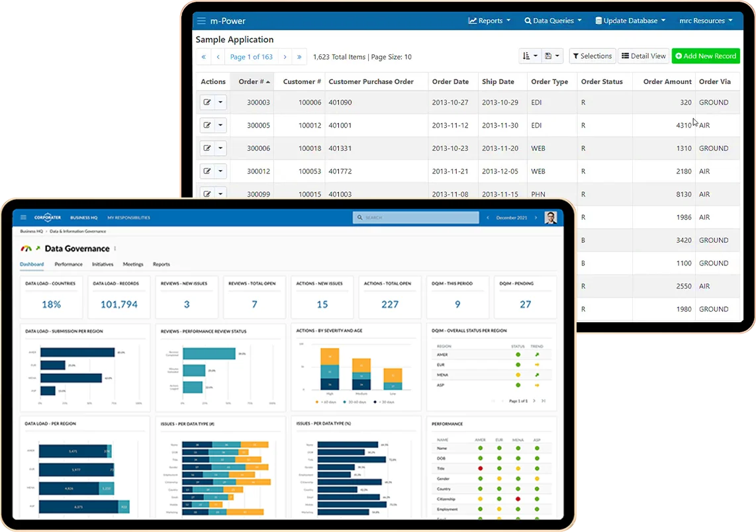Open Data Governance more options menu
The image size is (756, 532).
tap(115, 249)
